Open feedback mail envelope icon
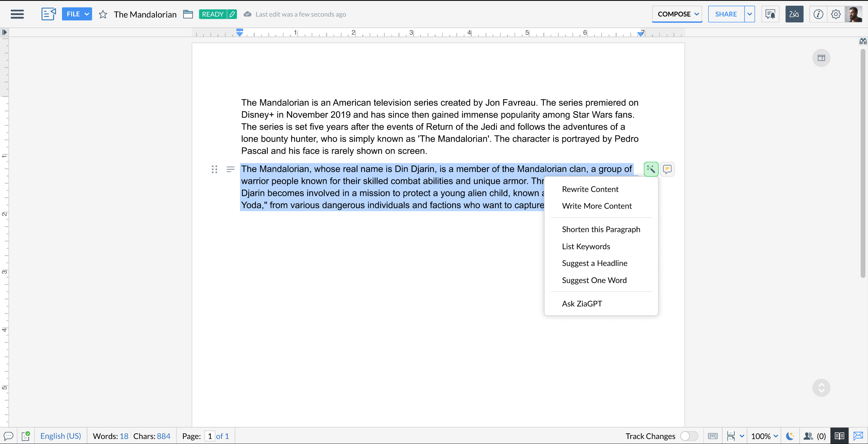Image resolution: width=868 pixels, height=444 pixels. pos(858,436)
